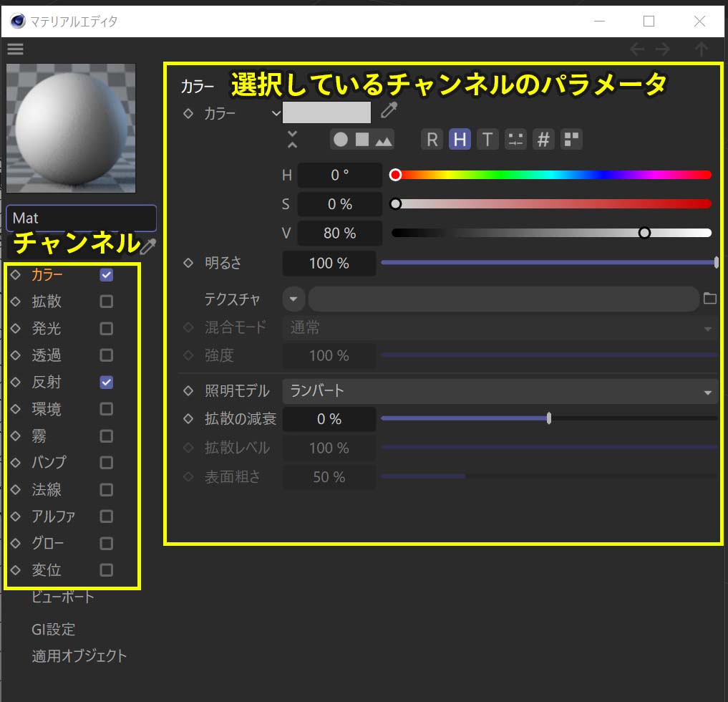Enable the バンプ channel checkbox

click(107, 462)
